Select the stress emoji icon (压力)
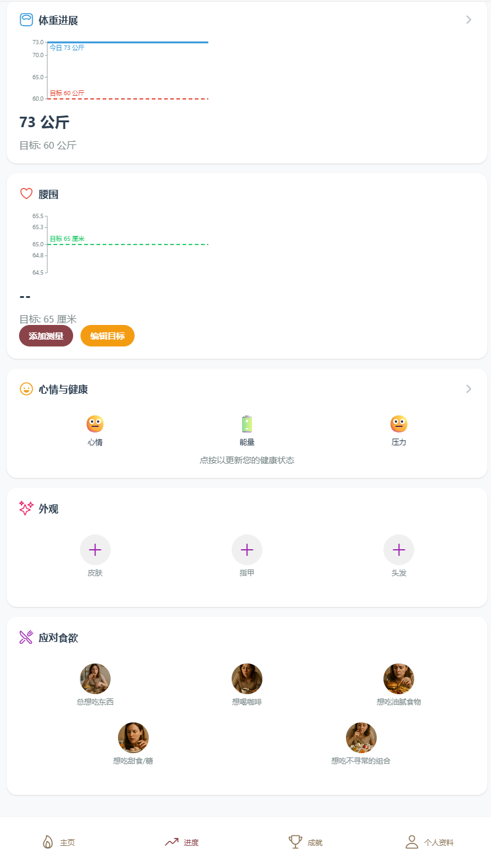The image size is (491, 868). tap(399, 424)
